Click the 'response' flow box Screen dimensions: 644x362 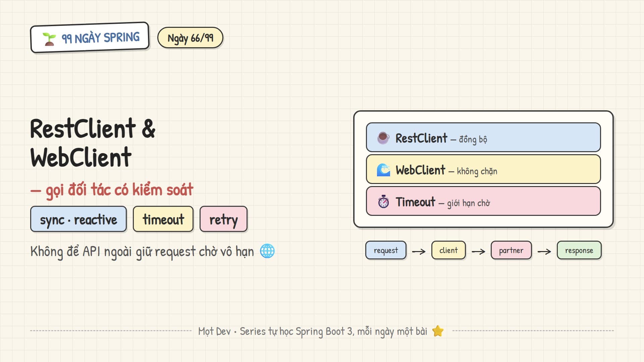(579, 250)
